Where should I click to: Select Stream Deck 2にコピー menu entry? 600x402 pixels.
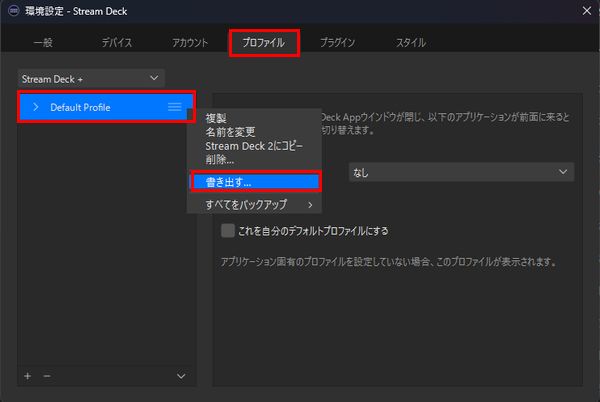coord(254,146)
